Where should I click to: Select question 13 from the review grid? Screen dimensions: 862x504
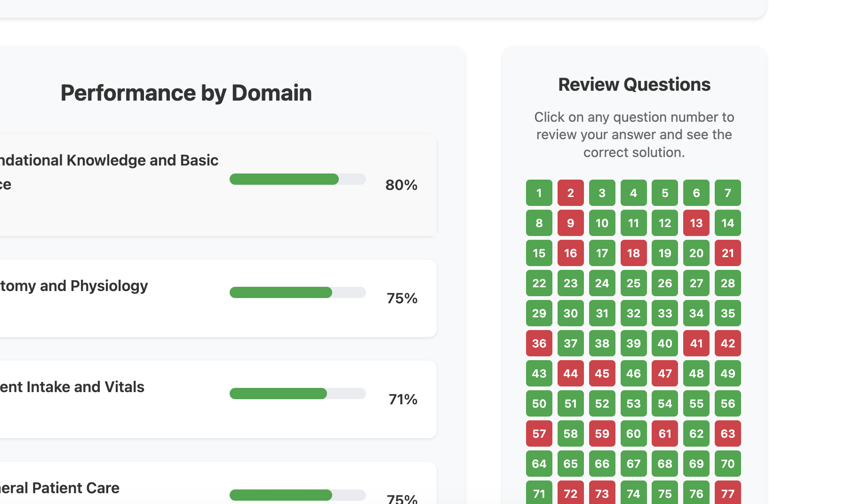[696, 223]
